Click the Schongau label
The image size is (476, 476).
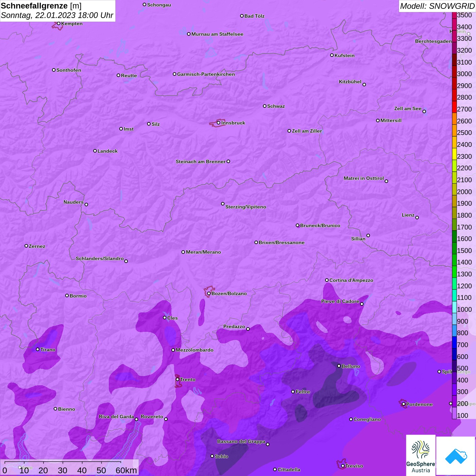[159, 5]
